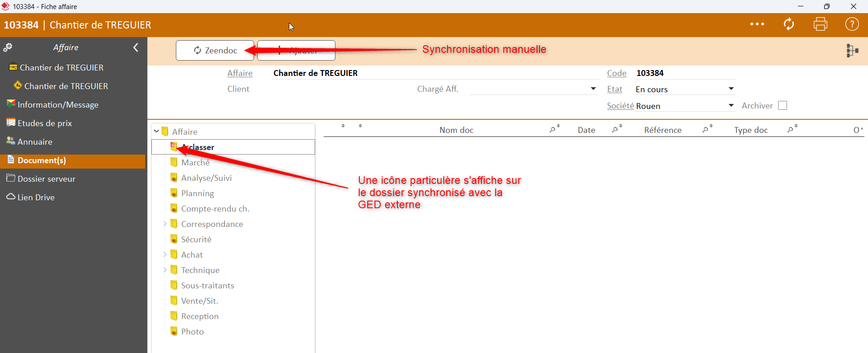Select Document(s) in sidebar
868x353 pixels.
point(73,160)
